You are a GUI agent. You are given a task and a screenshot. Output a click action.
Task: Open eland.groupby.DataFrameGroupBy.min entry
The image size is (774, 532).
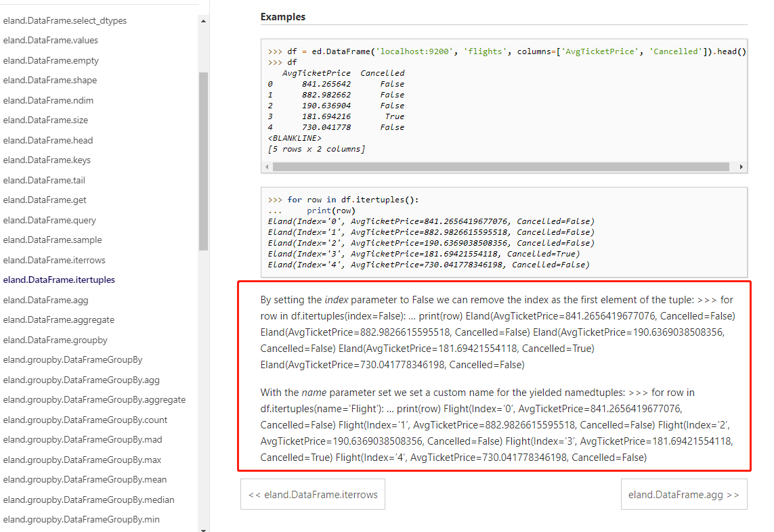click(81, 520)
